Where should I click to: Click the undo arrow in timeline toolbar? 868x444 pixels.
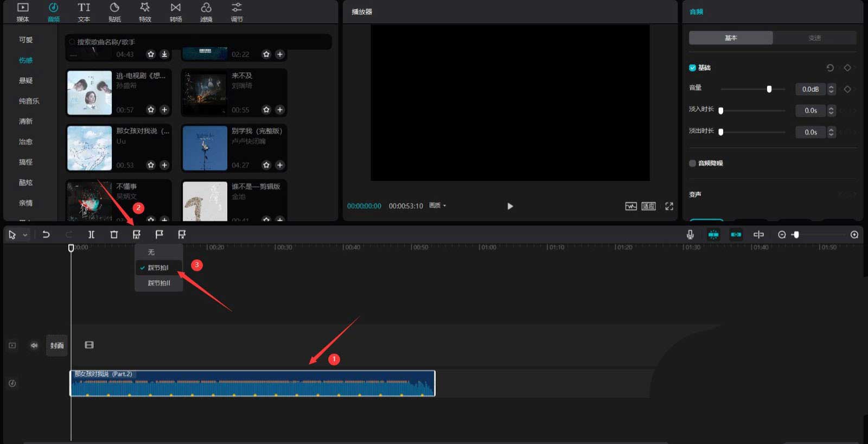pyautogui.click(x=46, y=234)
